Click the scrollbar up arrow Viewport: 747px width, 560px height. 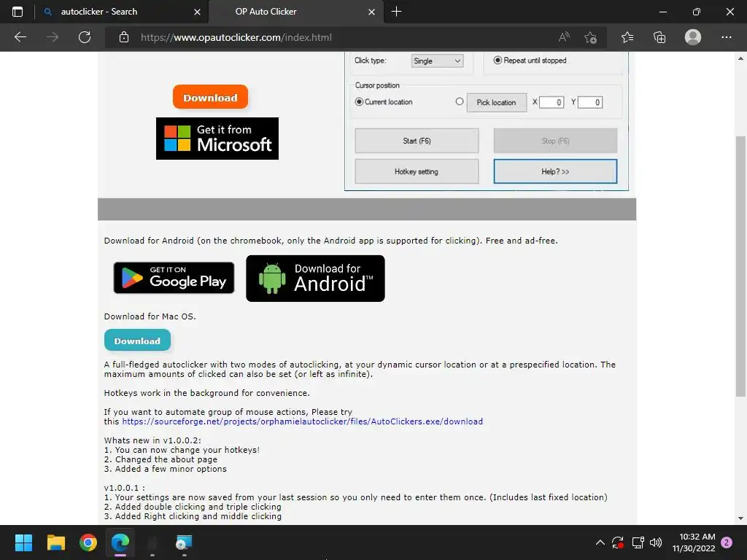coord(740,58)
